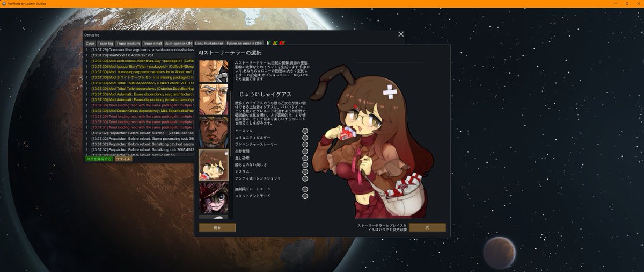
Task: Select アンチィ式トレンチショック difficulty radio button
Action: 305,178
